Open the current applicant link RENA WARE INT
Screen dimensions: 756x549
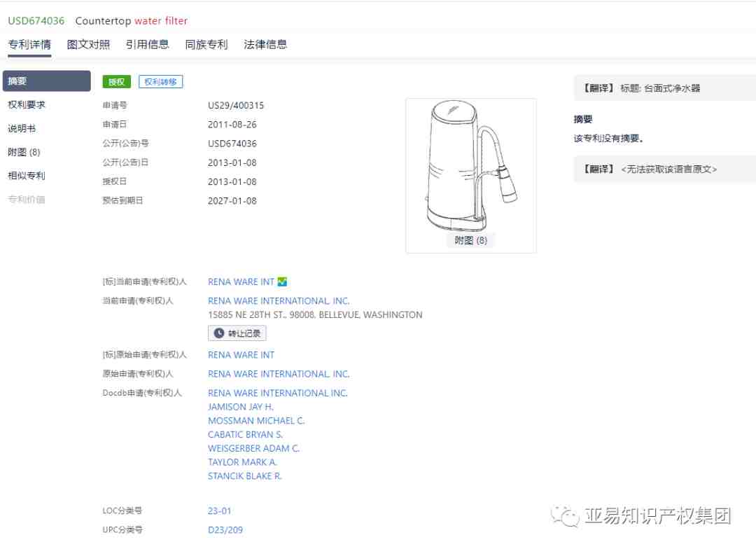(241, 282)
